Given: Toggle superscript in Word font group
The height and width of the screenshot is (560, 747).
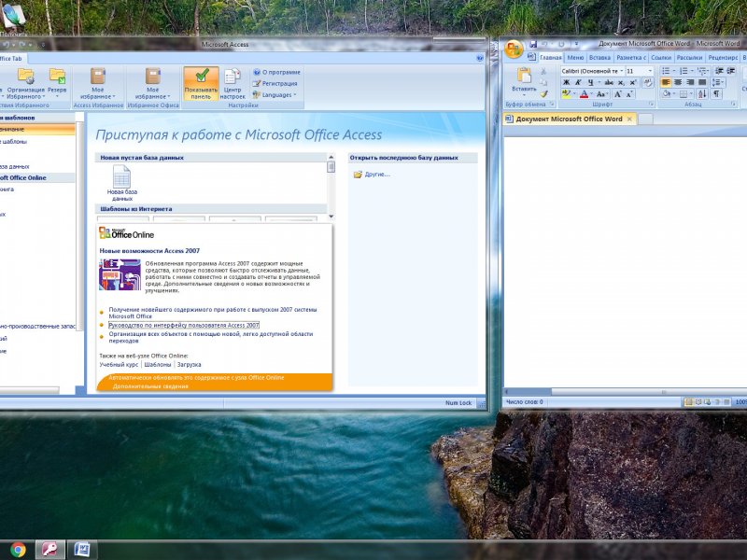Looking at the screenshot, I should pos(633,82).
